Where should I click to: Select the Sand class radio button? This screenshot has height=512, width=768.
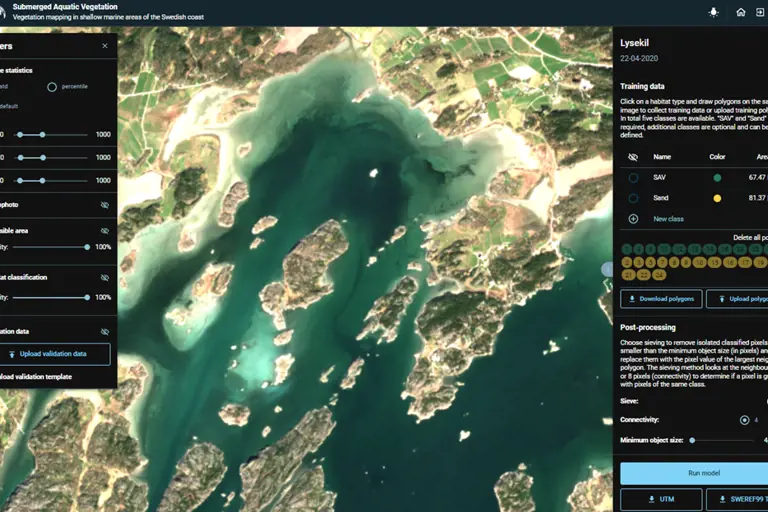click(633, 198)
